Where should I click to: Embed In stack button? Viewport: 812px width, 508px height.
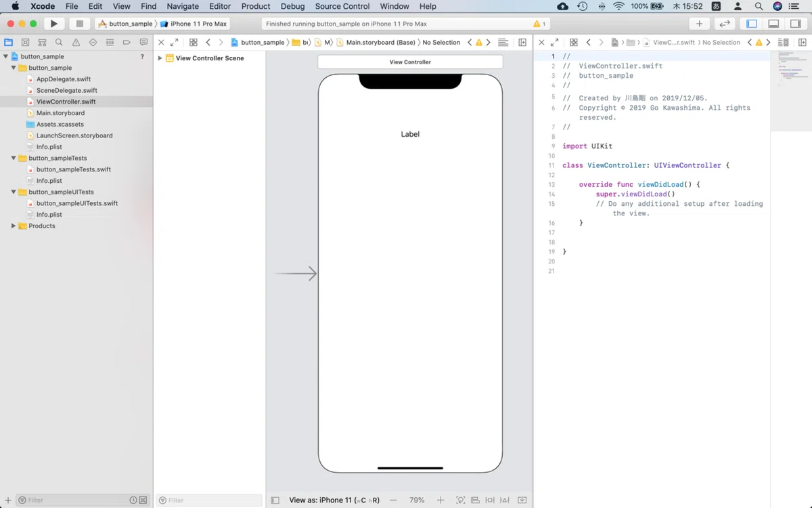522,500
